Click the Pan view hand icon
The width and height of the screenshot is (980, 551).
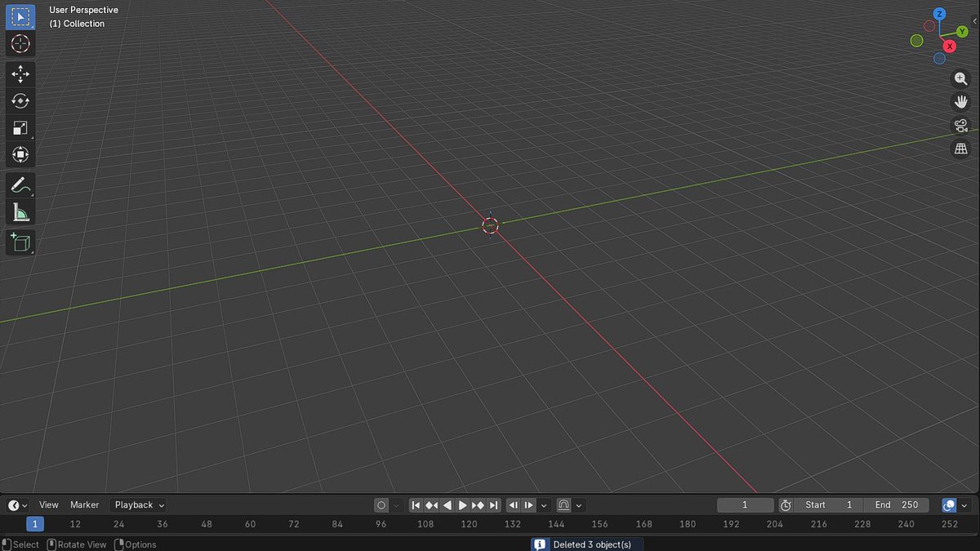point(961,102)
